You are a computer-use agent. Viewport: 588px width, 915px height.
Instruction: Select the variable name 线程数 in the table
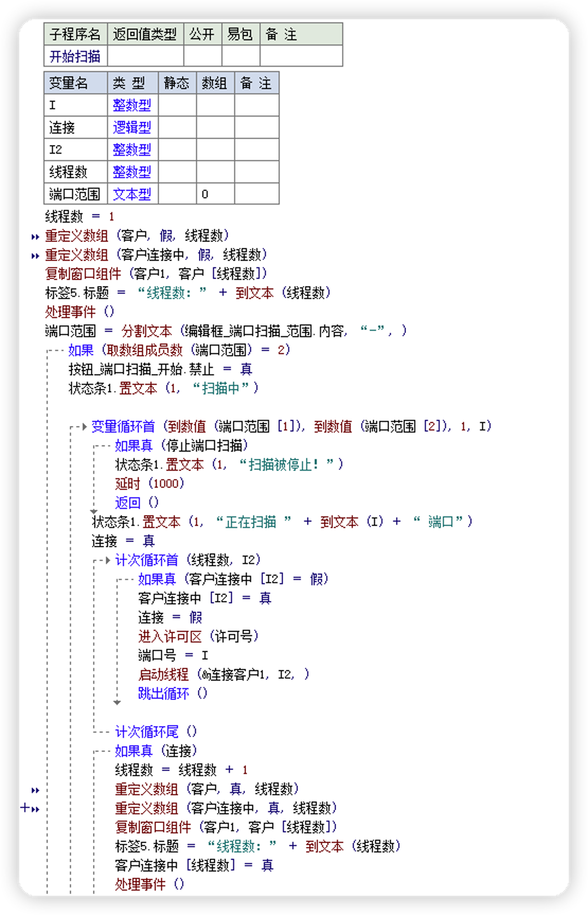click(x=68, y=172)
